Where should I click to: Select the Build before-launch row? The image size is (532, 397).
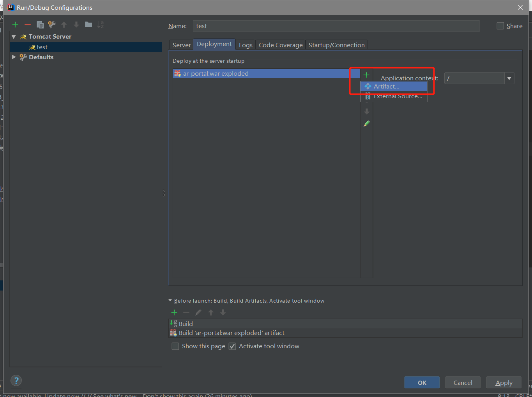click(345, 324)
